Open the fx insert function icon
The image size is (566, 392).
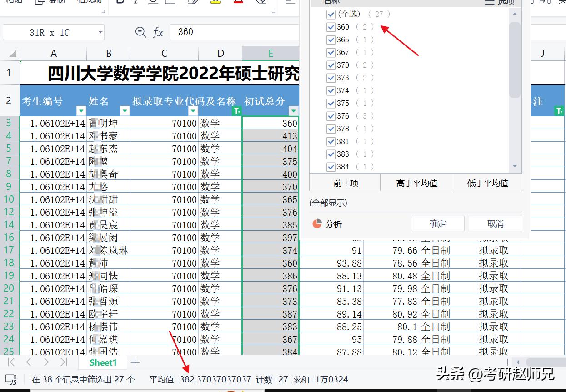pos(158,32)
